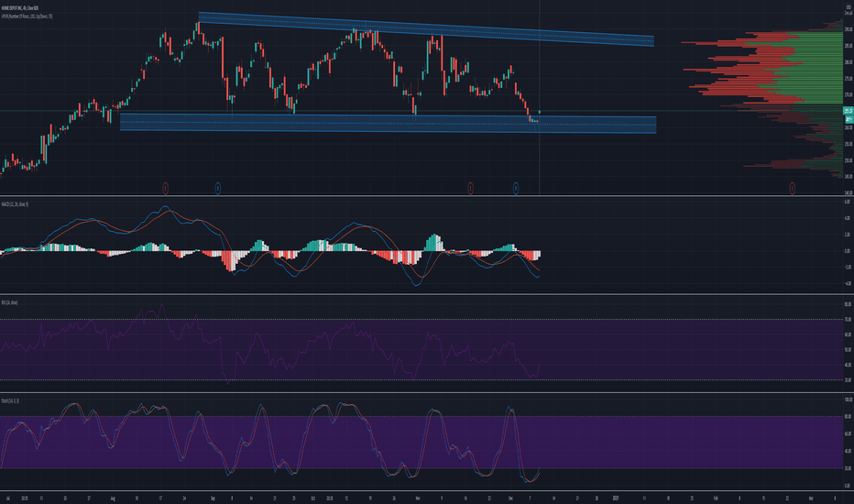Open blue dividend marker under early December
854x504 pixels.
pos(516,189)
